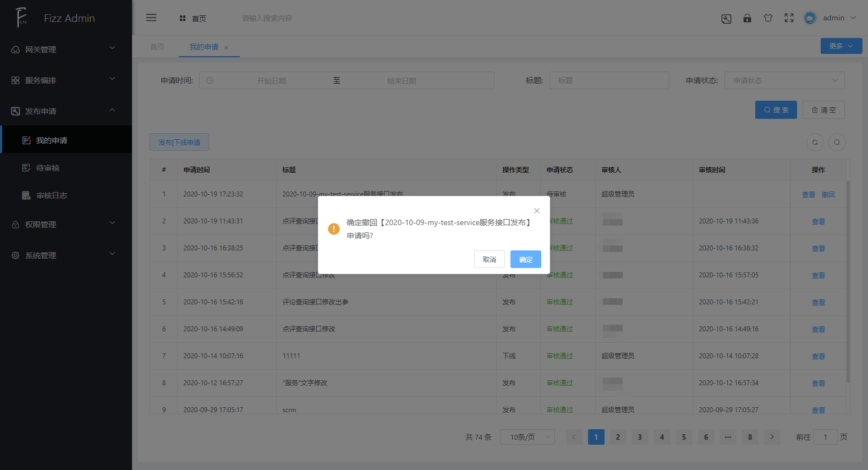The image size is (868, 470).
Task: Expand the 网关管理 sidebar menu
Action: coord(66,50)
